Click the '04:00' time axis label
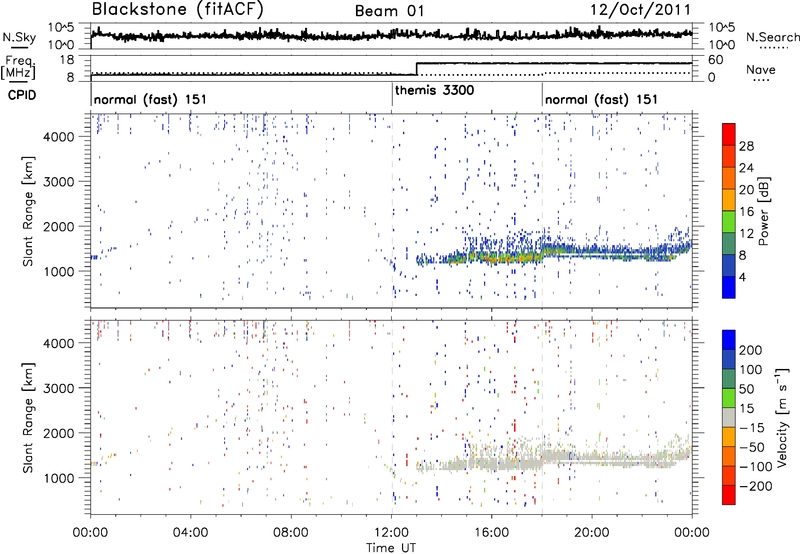Viewport: 800px width, 554px height. click(x=191, y=533)
